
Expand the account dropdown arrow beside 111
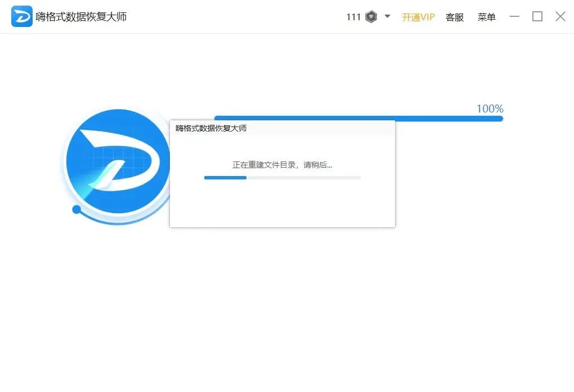[387, 16]
